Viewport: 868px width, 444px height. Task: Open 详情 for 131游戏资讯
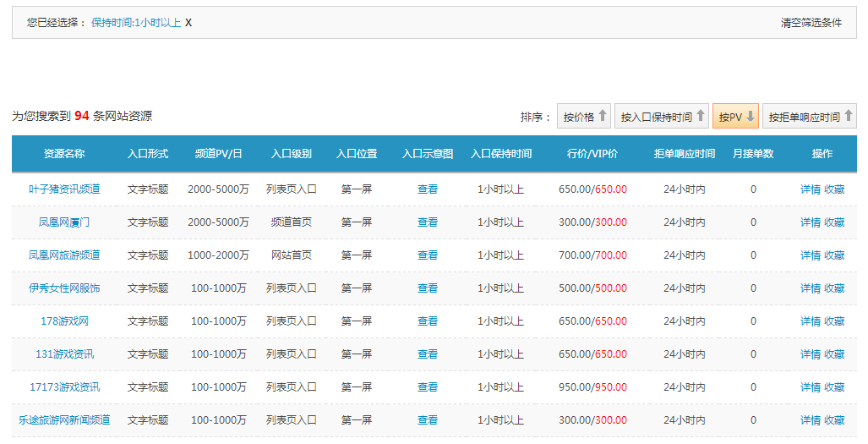pyautogui.click(x=811, y=354)
